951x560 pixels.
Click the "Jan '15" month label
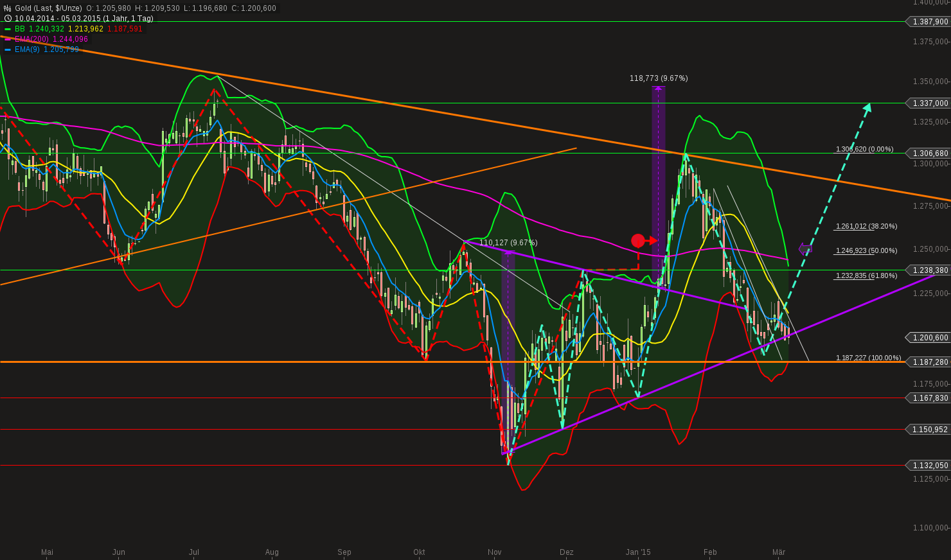click(639, 552)
